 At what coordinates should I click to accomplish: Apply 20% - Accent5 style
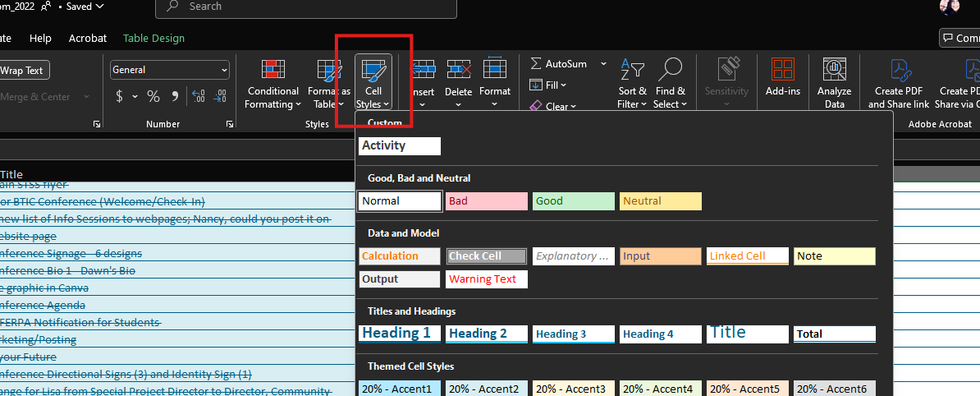coord(748,389)
